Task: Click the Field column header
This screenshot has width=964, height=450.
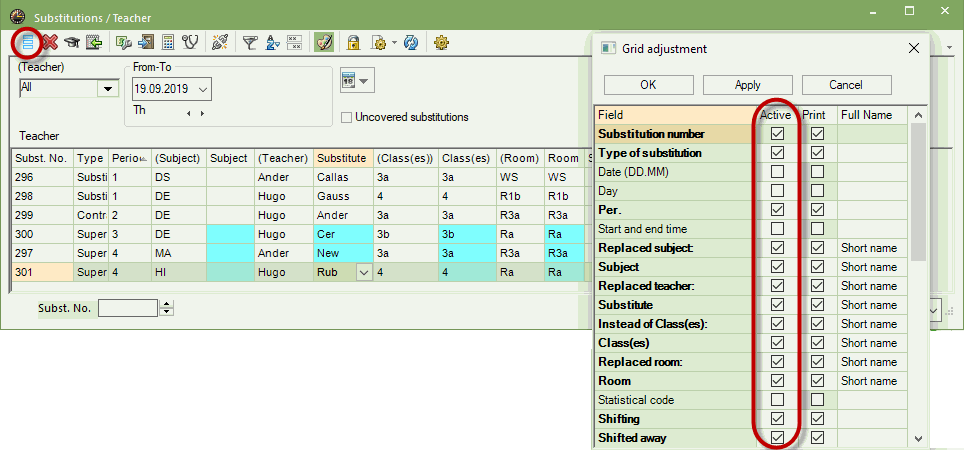Action: 675,115
